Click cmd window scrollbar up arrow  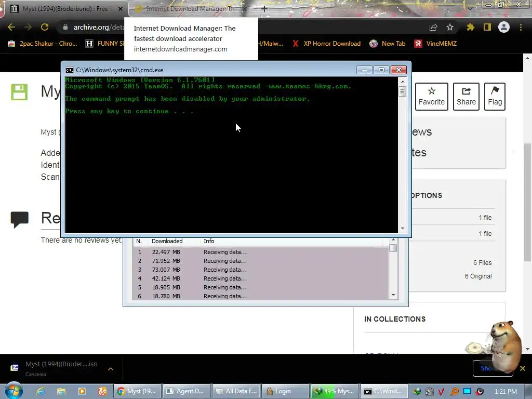click(403, 82)
